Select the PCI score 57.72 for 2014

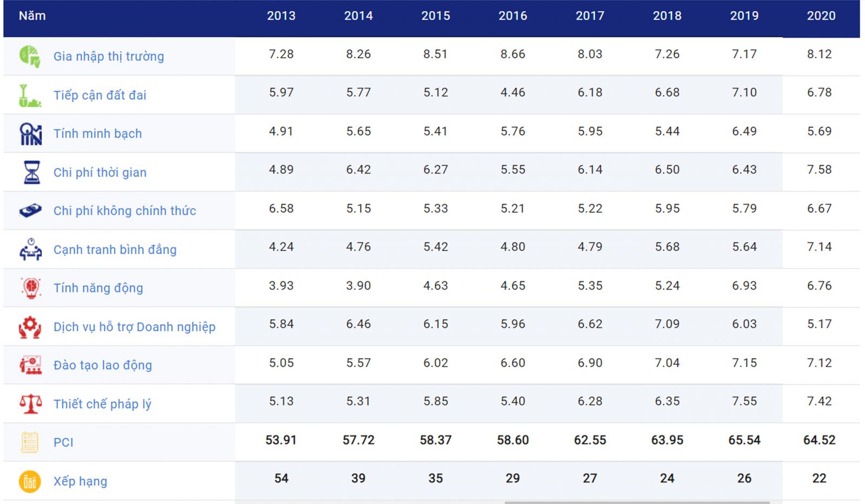pos(358,440)
